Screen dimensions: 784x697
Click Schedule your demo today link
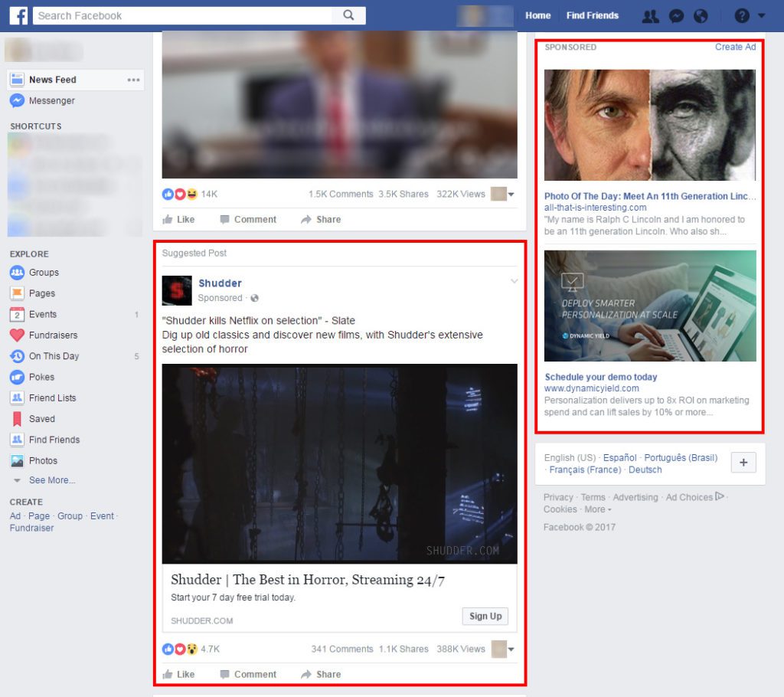(x=600, y=377)
